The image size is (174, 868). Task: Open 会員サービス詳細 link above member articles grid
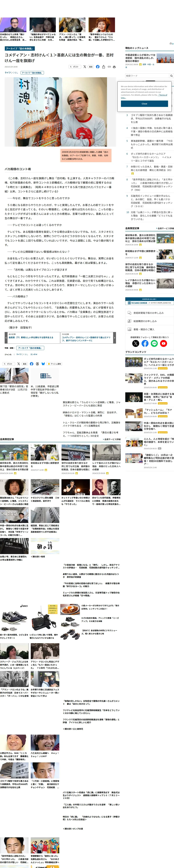click(112, 439)
